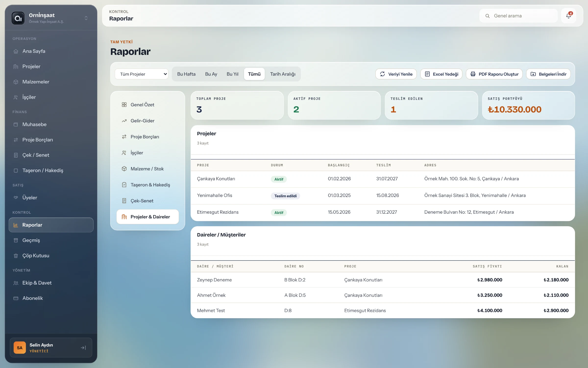Click the search magnifier icon

tap(488, 16)
